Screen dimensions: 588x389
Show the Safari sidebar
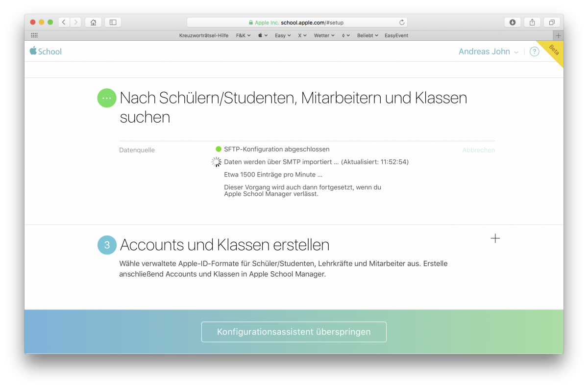coord(113,22)
